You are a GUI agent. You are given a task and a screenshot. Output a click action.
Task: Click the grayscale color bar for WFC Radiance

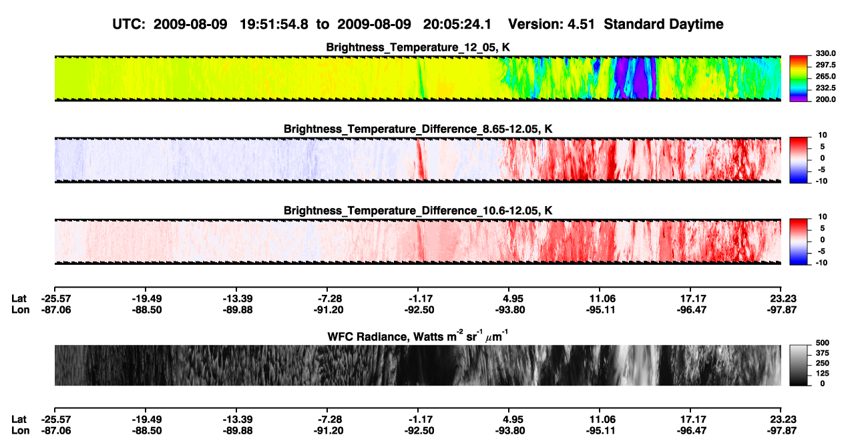[x=798, y=366]
